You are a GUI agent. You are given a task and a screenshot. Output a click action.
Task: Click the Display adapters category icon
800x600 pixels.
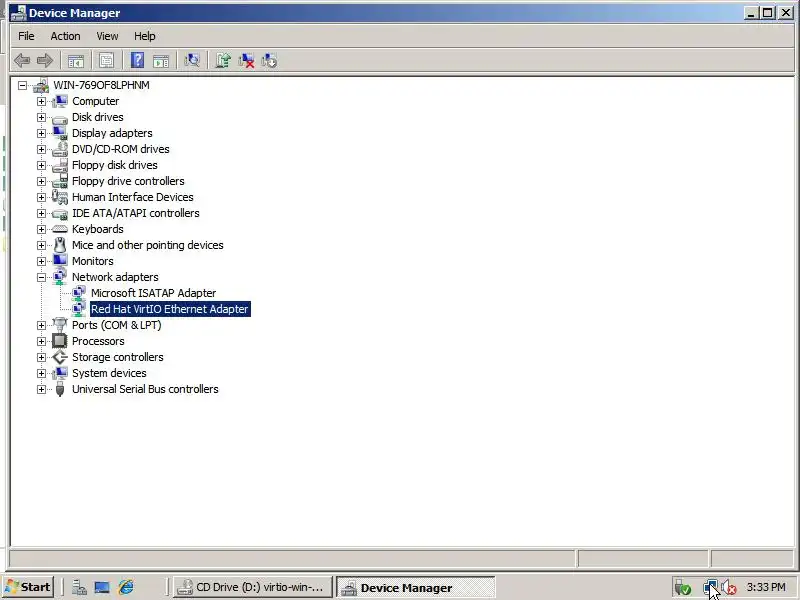coord(60,133)
